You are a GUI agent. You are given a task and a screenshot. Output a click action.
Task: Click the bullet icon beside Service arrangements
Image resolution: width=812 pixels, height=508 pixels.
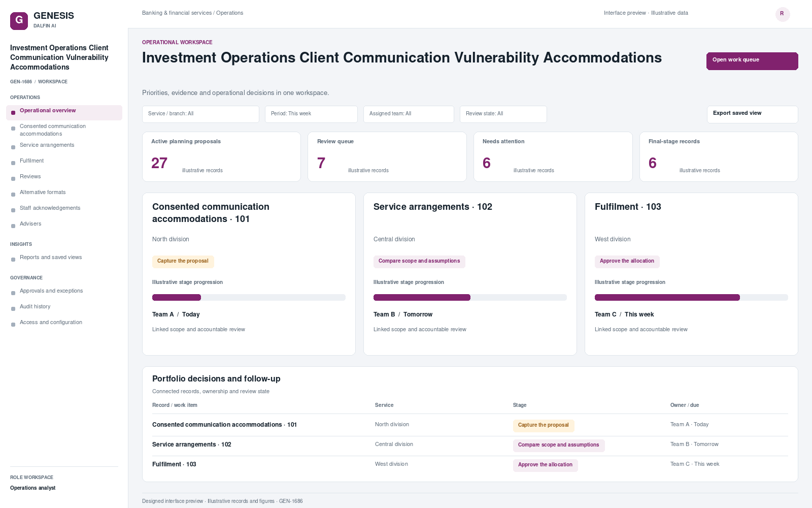click(13, 147)
